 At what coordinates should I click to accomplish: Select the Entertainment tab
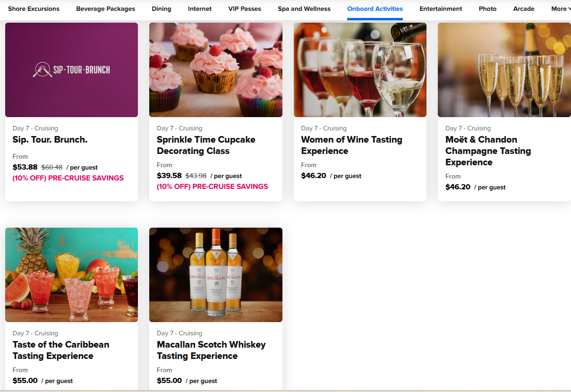(441, 9)
